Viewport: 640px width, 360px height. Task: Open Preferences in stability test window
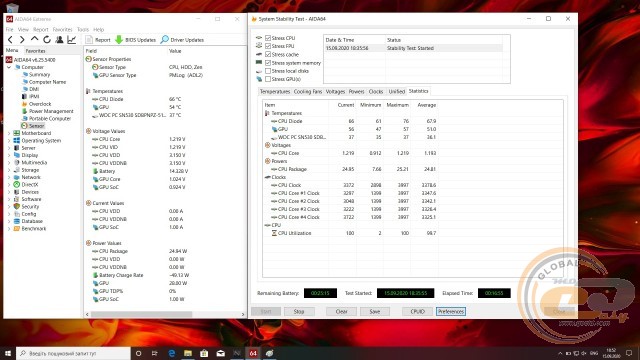tap(451, 311)
